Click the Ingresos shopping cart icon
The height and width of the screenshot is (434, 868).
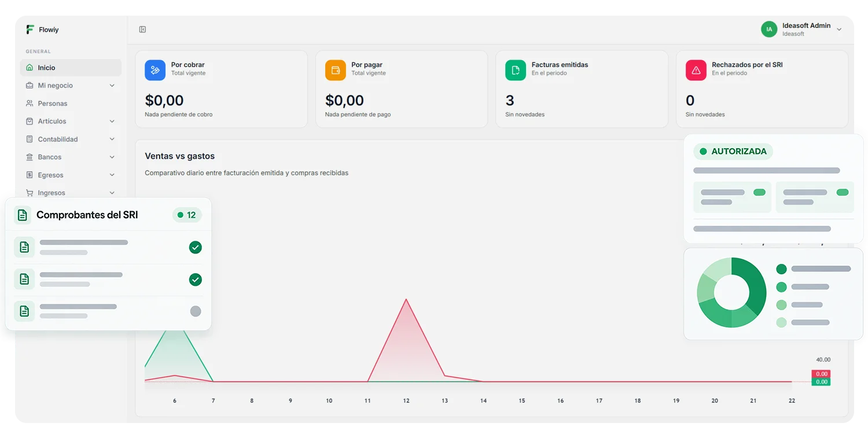pos(30,193)
